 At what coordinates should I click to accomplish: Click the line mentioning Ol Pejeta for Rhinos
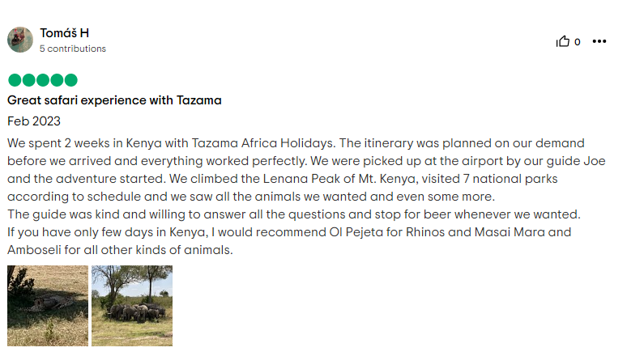289,232
